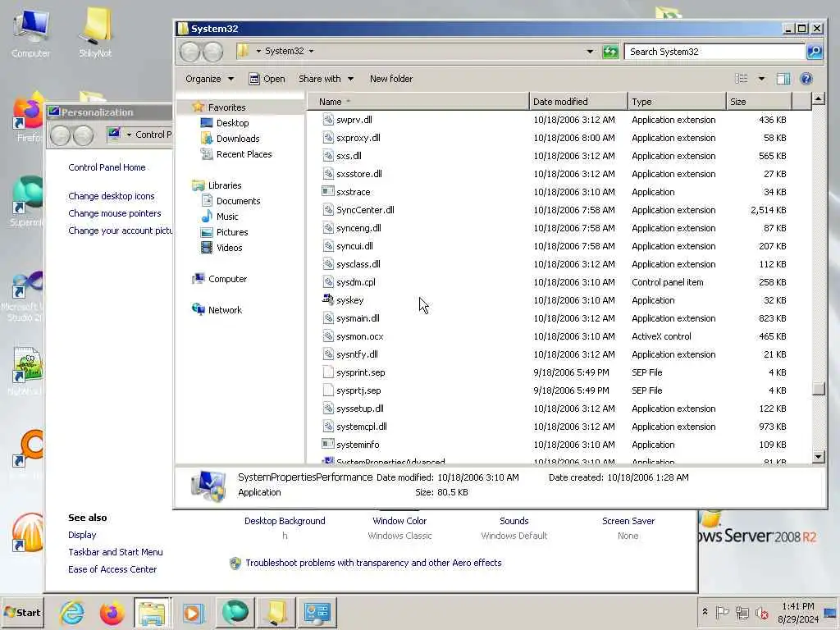
Task: Open the address bar history dropdown
Action: tap(590, 52)
